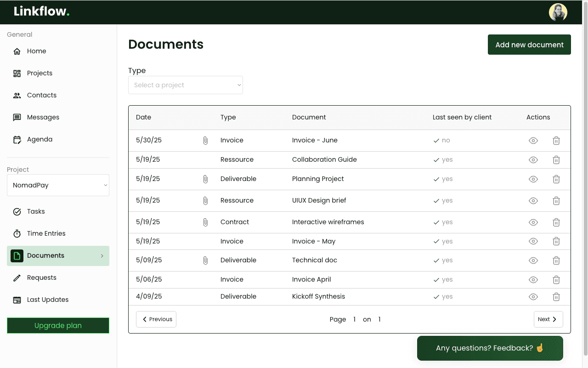View Interactive wireframes via eye icon

[533, 222]
